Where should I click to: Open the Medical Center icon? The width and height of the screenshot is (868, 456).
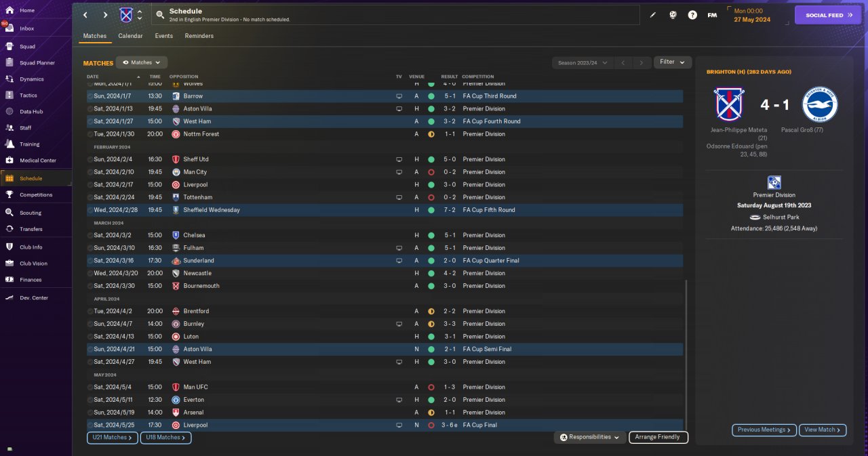9,161
